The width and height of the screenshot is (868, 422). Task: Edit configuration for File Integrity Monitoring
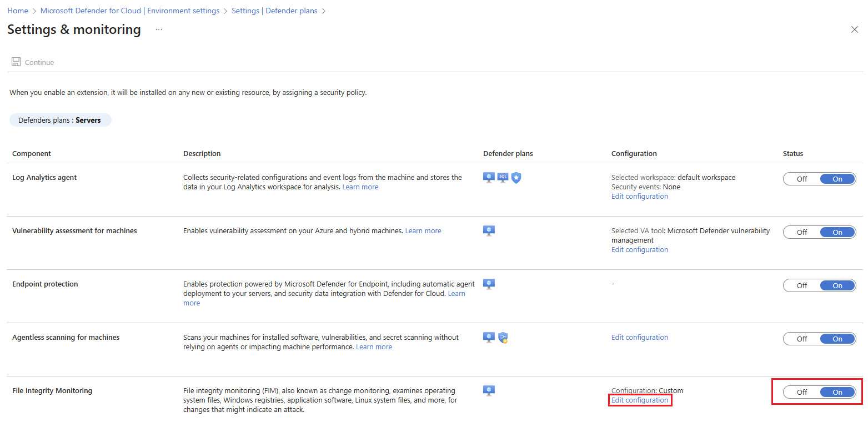[640, 400]
